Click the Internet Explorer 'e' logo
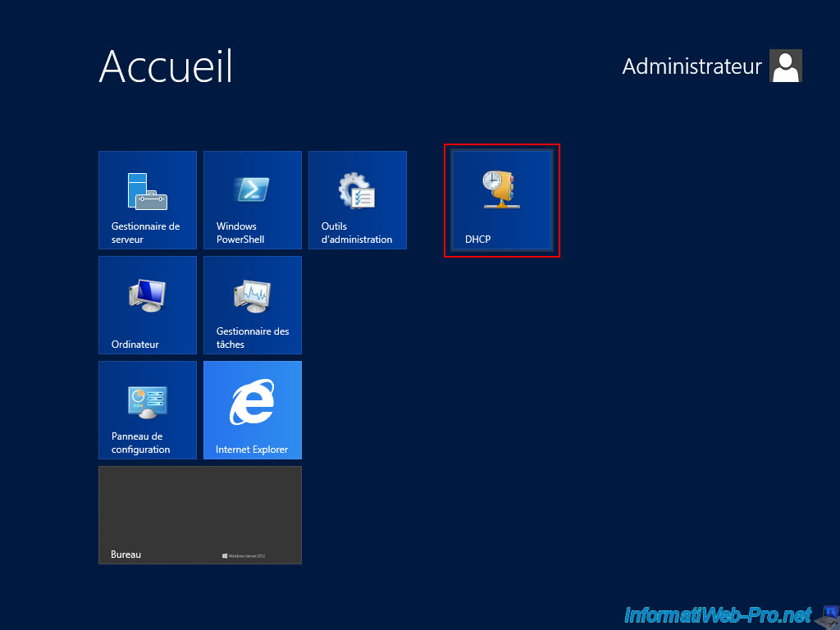Viewport: 840px width, 630px height. pyautogui.click(x=253, y=402)
